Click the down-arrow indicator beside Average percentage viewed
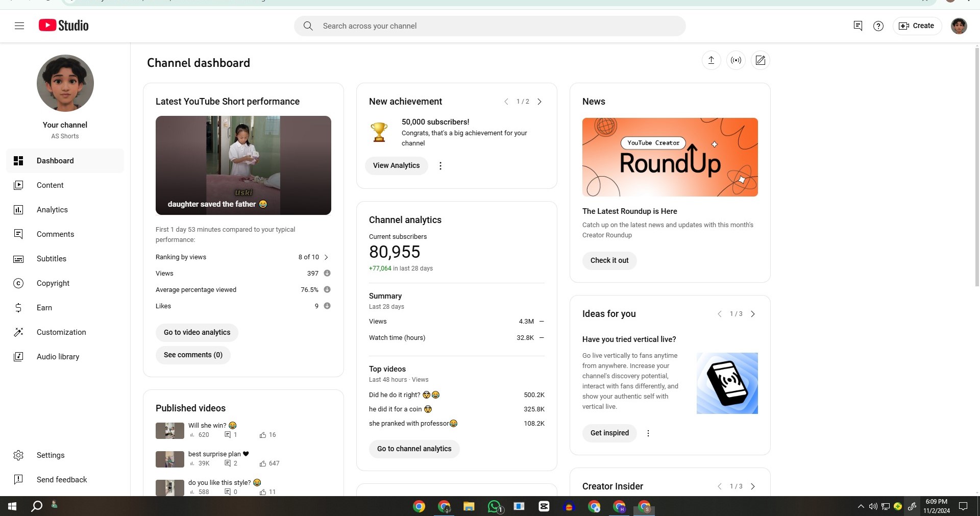The width and height of the screenshot is (980, 516). tap(327, 289)
